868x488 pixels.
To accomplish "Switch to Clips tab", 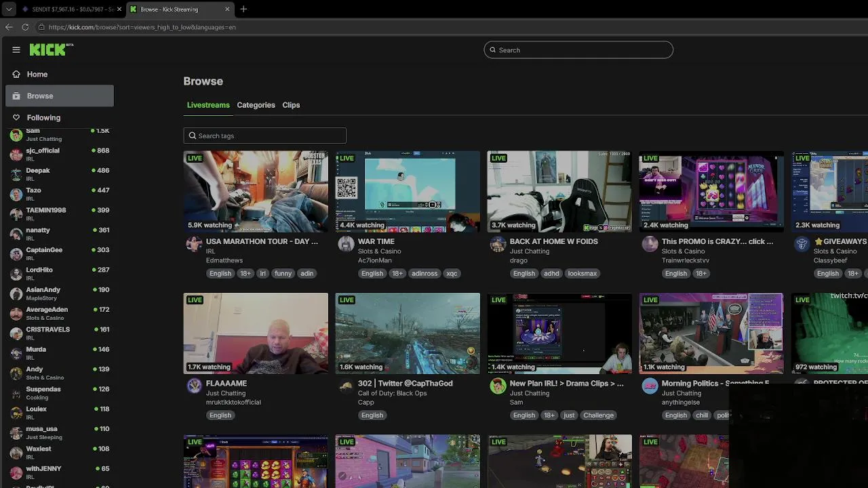I will pyautogui.click(x=291, y=105).
